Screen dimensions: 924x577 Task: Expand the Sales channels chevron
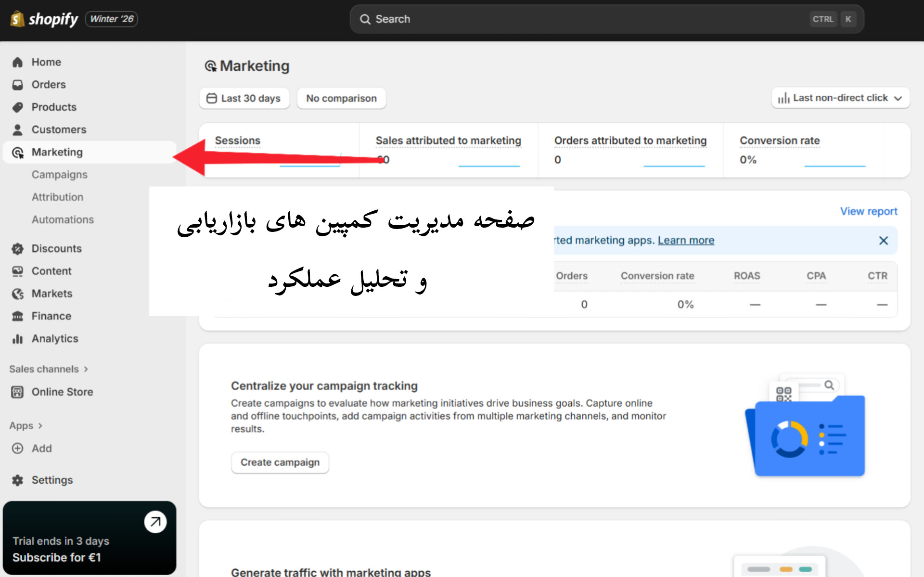click(86, 369)
